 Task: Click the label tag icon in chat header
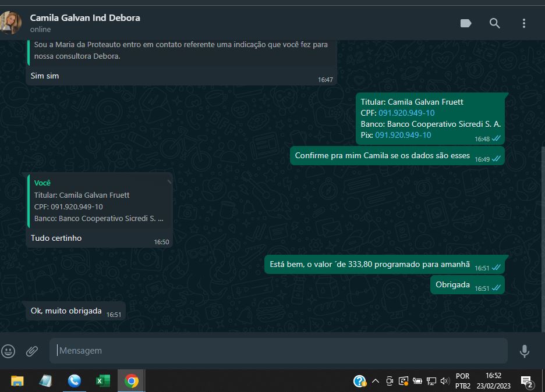465,23
